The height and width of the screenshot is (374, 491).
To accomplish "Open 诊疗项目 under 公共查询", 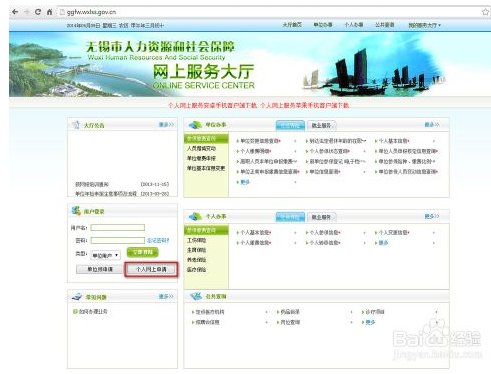I will coord(375,312).
